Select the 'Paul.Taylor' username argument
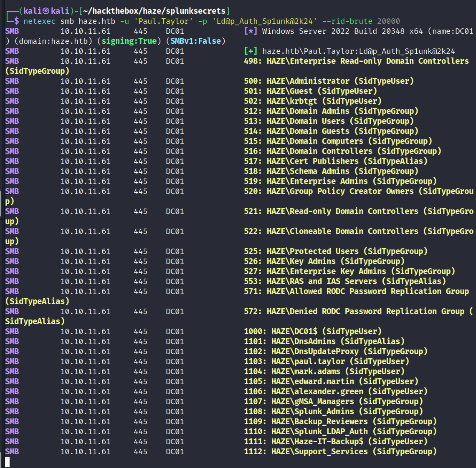This screenshot has height=468, width=476. pos(164,21)
